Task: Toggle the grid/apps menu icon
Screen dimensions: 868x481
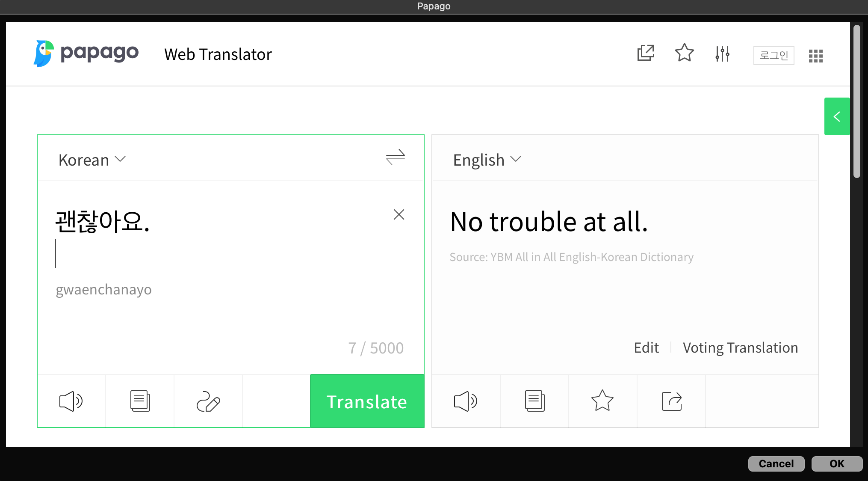Action: tap(817, 54)
